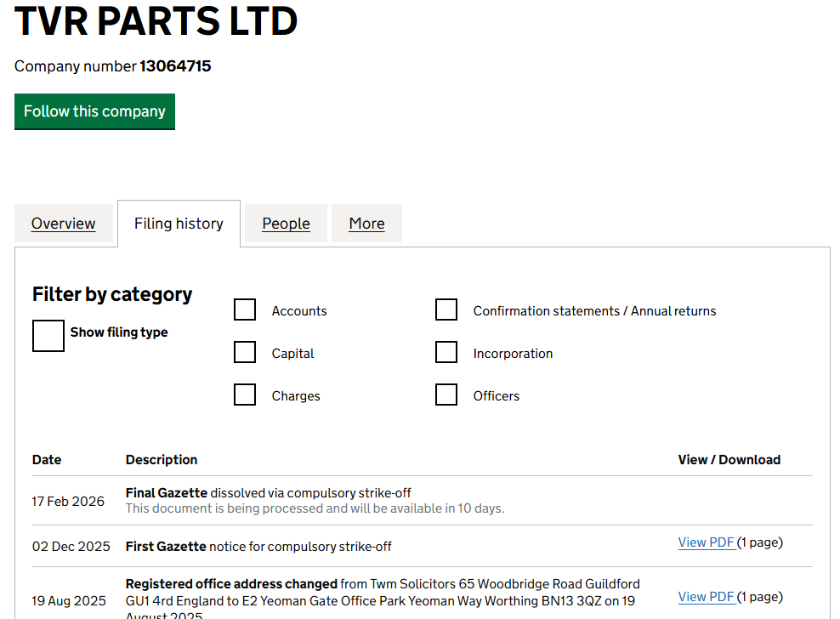Click the Follow this company button
840x619 pixels.
pos(94,111)
